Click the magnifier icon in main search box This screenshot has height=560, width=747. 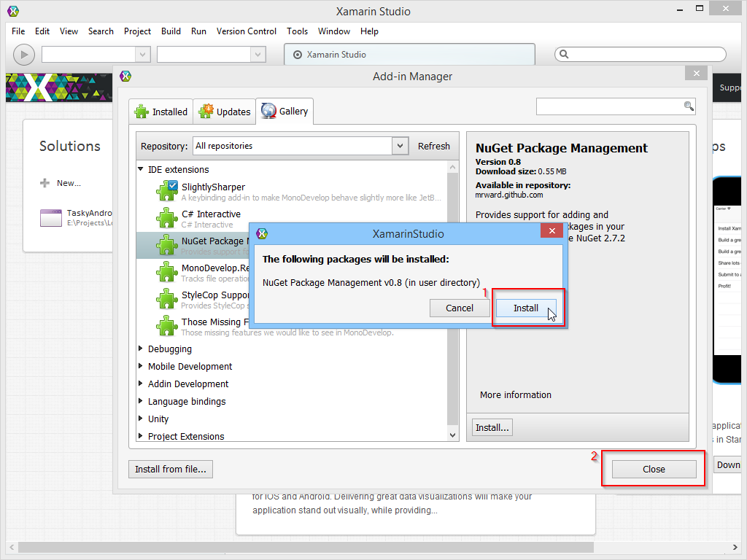pyautogui.click(x=564, y=54)
